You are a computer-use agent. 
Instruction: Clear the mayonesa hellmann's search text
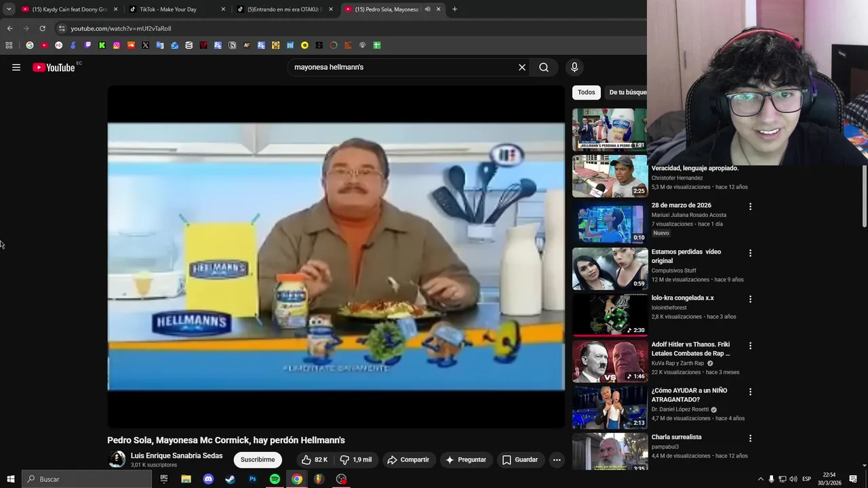click(x=522, y=67)
